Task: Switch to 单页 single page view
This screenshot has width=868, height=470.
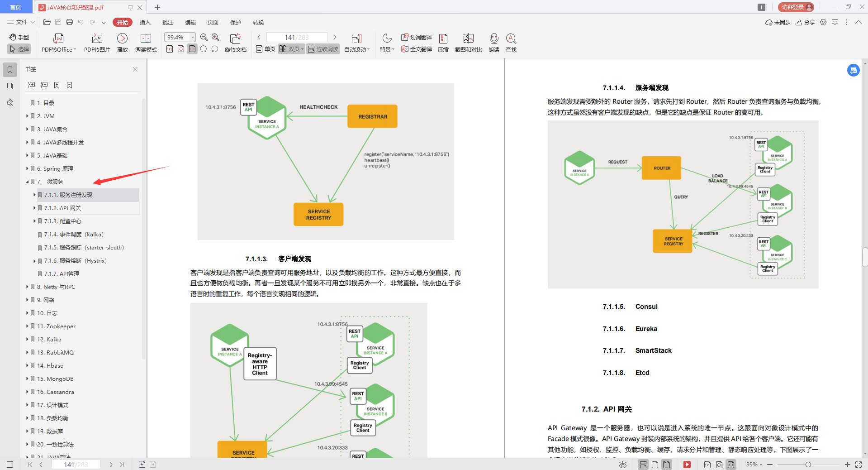Action: pos(266,49)
